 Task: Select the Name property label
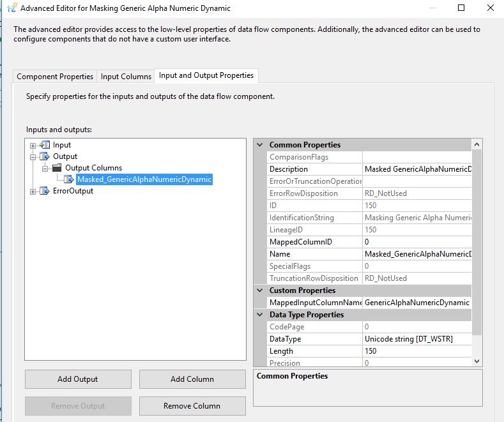tap(280, 254)
